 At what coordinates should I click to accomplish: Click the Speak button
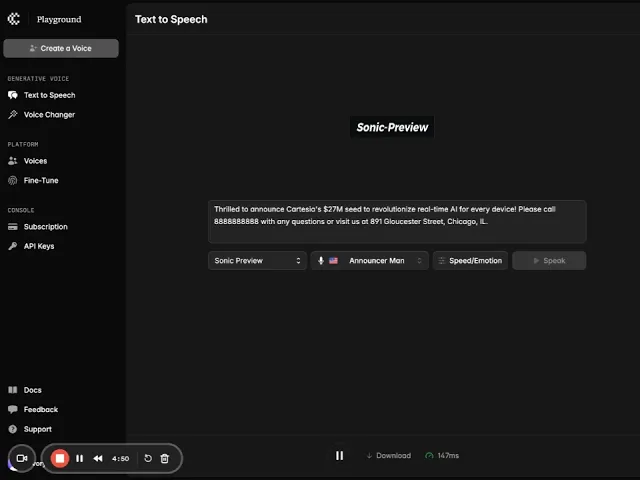tap(549, 260)
